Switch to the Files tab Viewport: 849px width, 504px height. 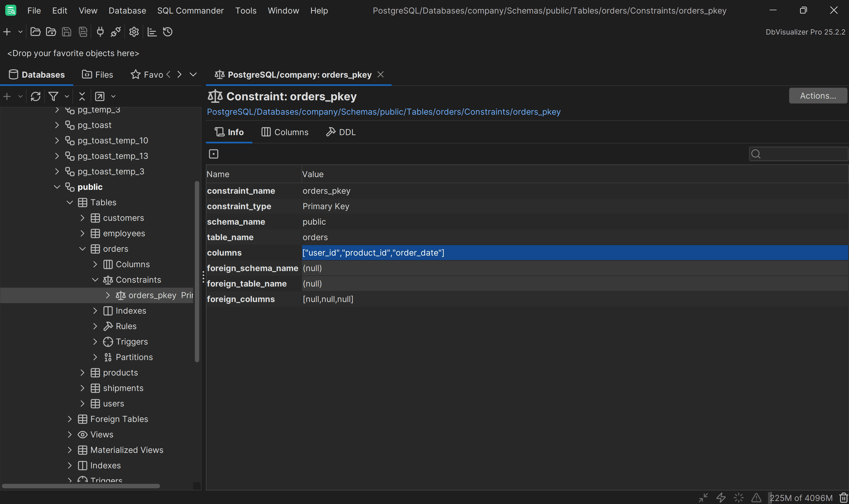[98, 75]
